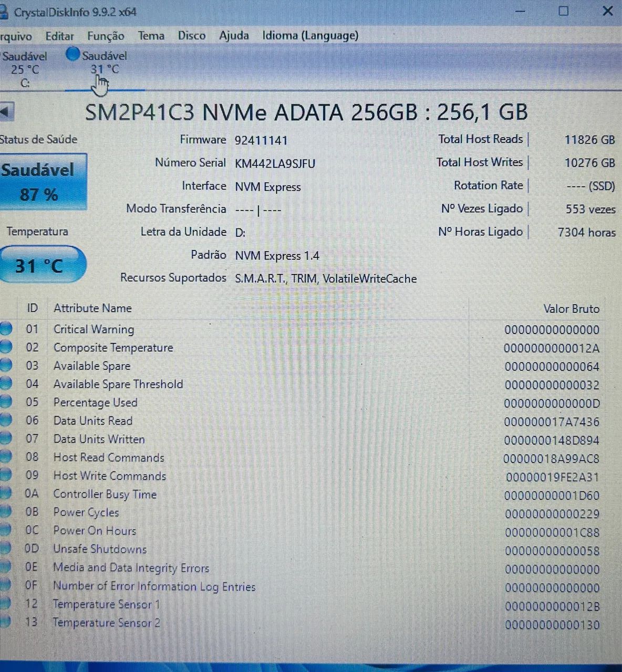Click the Host Write Commands status circle
The height and width of the screenshot is (672, 622).
pyautogui.click(x=5, y=476)
